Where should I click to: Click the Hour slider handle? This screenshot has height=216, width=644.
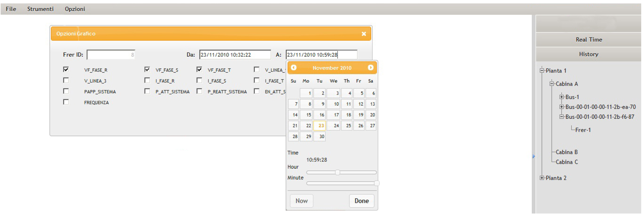coord(338,172)
